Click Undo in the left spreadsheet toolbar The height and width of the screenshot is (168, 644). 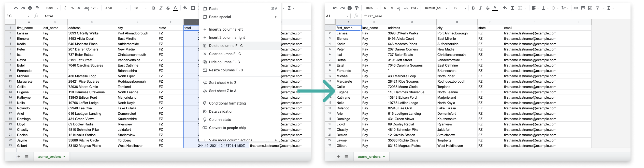(x=16, y=8)
